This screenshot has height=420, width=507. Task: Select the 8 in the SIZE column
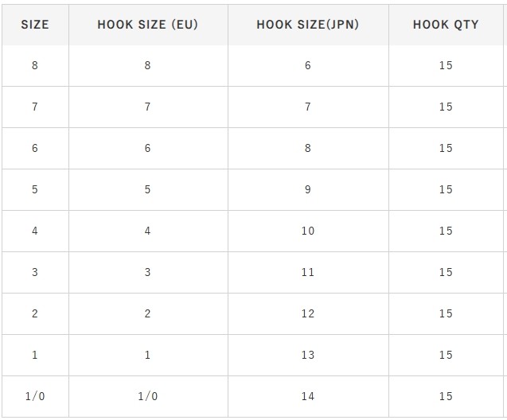click(x=34, y=65)
